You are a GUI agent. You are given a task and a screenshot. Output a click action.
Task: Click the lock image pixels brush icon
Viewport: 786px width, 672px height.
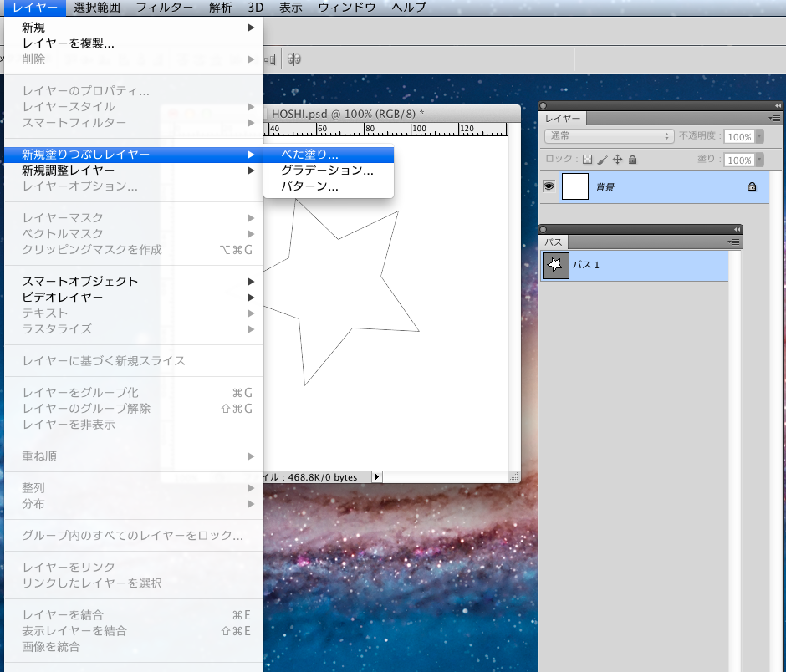pyautogui.click(x=602, y=160)
